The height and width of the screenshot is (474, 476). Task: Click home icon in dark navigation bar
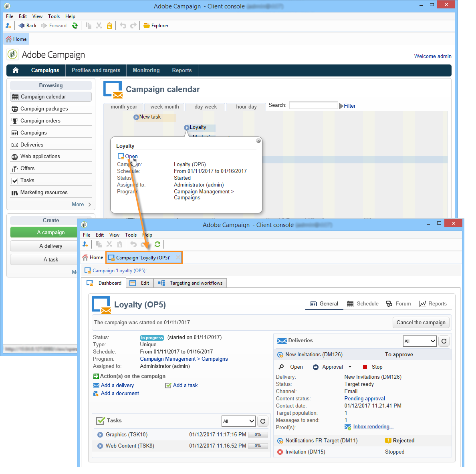coord(16,70)
